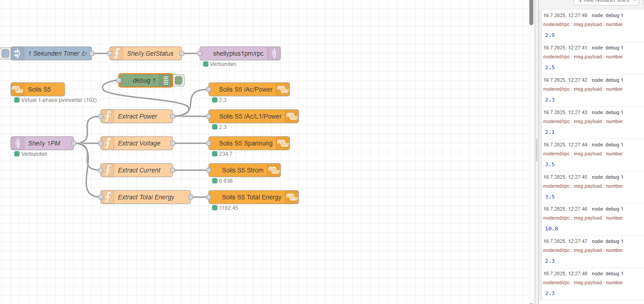Image resolution: width=644 pixels, height=304 pixels.
Task: Click the 0.036 status under Solis S5 Strom
Action: 226,181
